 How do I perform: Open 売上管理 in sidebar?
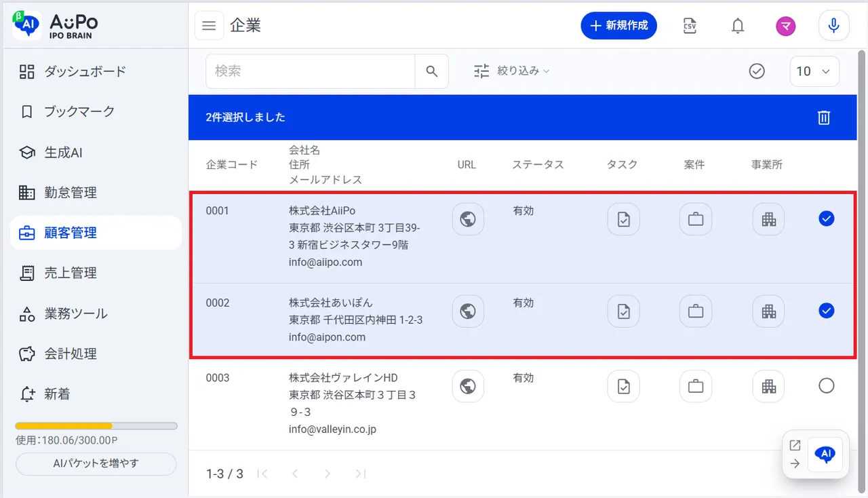tap(96, 273)
